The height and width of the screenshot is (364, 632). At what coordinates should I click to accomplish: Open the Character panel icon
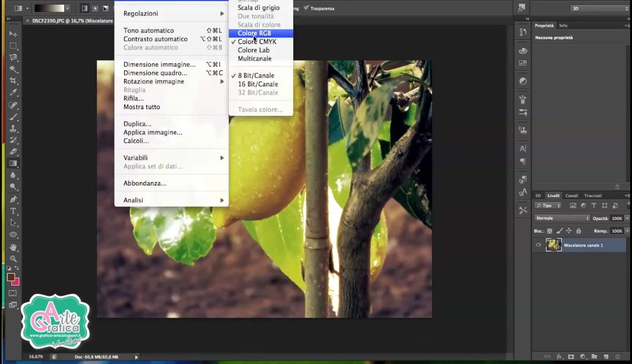pyautogui.click(x=523, y=148)
